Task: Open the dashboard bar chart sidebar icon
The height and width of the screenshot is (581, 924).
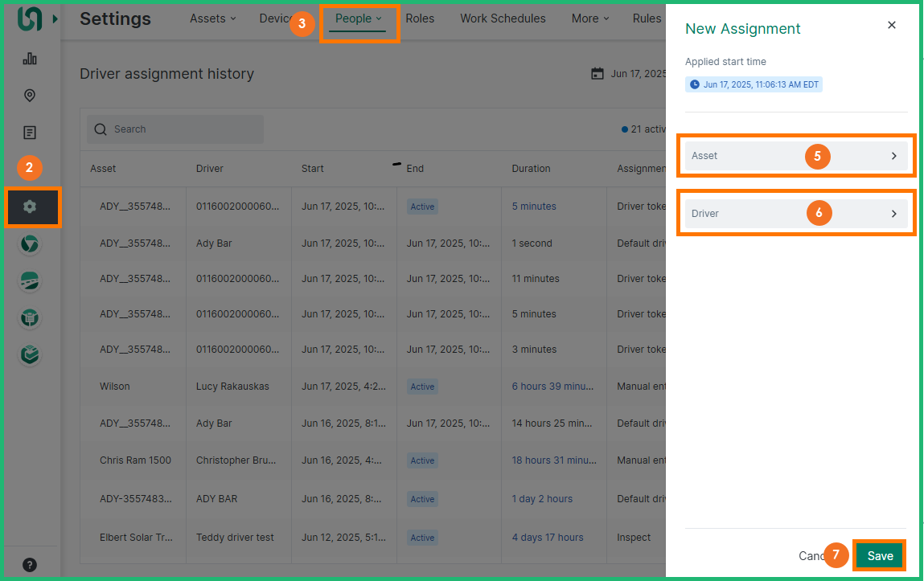Action: point(30,59)
